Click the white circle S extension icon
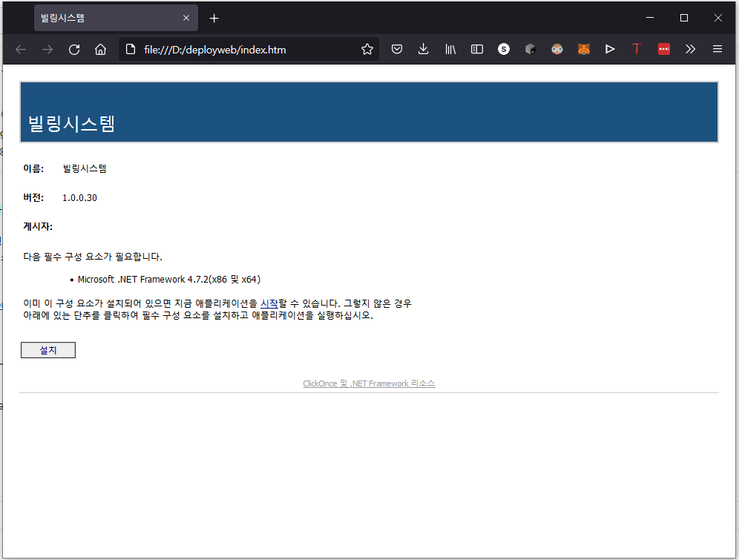This screenshot has width=739, height=560. coord(503,49)
